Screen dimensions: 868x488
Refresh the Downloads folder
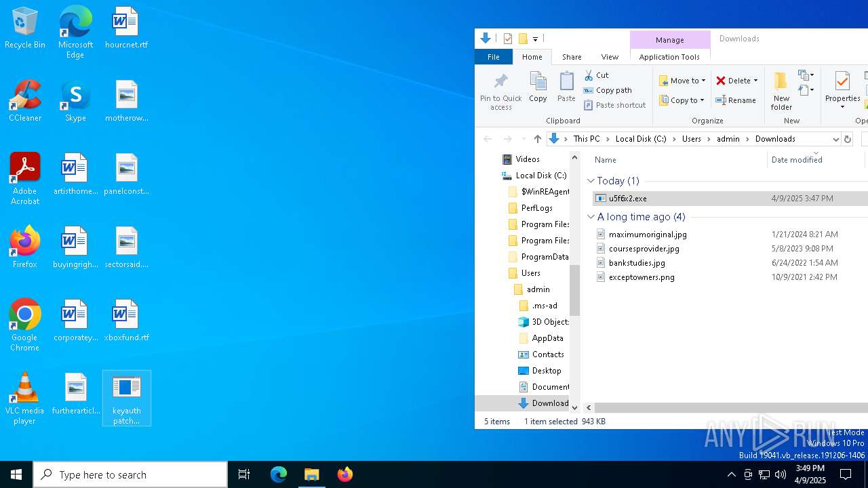click(847, 139)
